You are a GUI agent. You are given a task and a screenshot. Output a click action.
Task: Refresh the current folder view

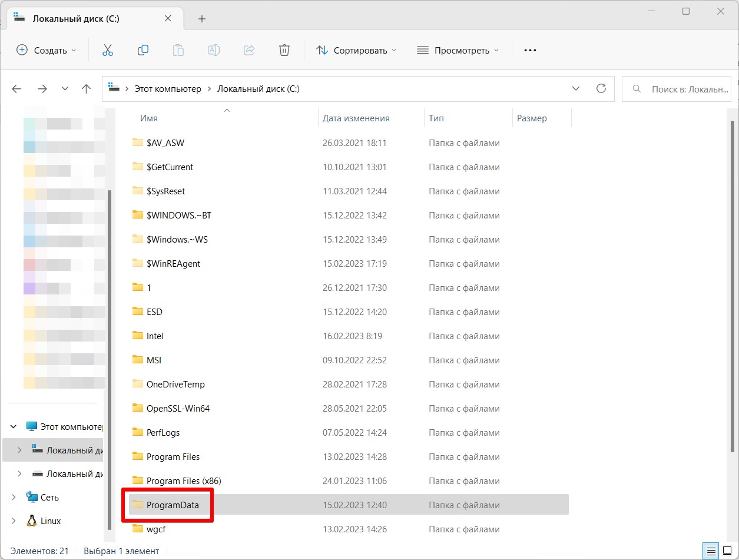click(x=601, y=88)
